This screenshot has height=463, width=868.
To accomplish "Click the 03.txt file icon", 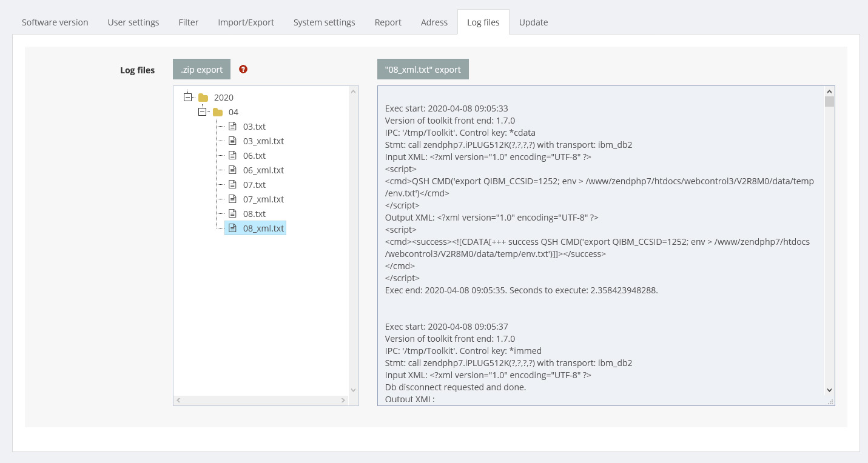I will click(232, 127).
